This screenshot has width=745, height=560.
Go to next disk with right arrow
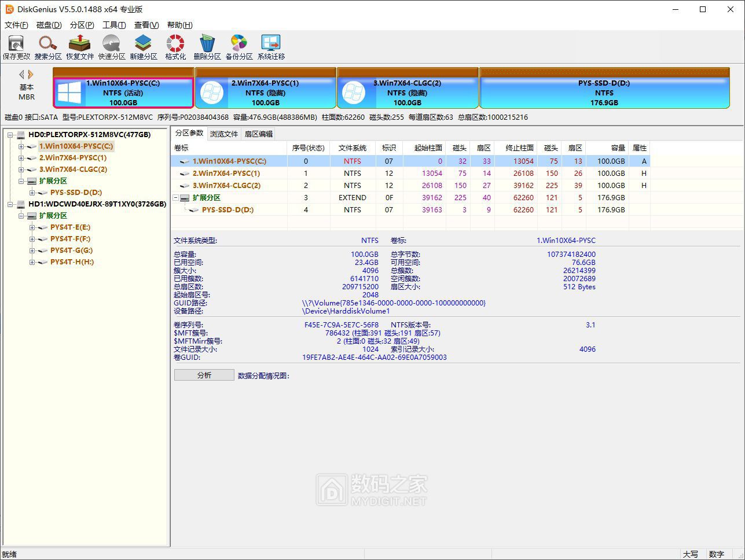point(31,75)
